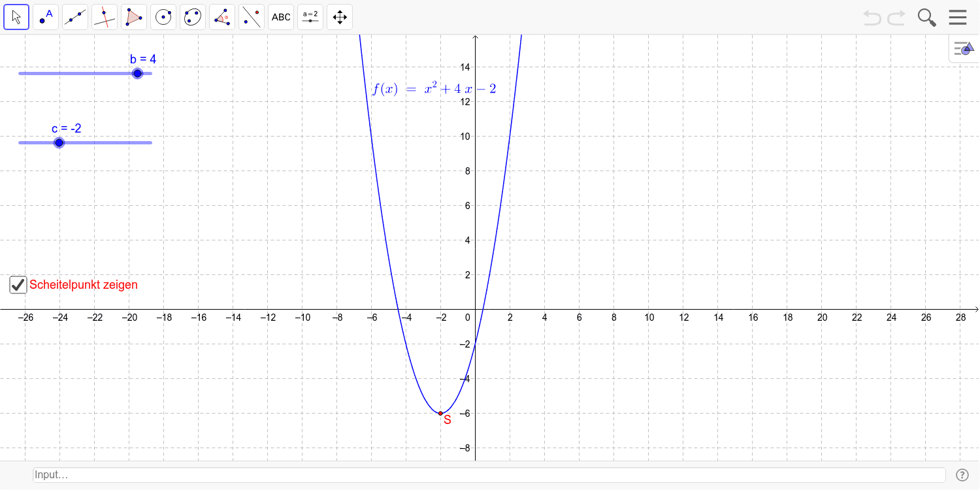The image size is (980, 490).
Task: Click the x-axis label 28
Action: (x=960, y=318)
